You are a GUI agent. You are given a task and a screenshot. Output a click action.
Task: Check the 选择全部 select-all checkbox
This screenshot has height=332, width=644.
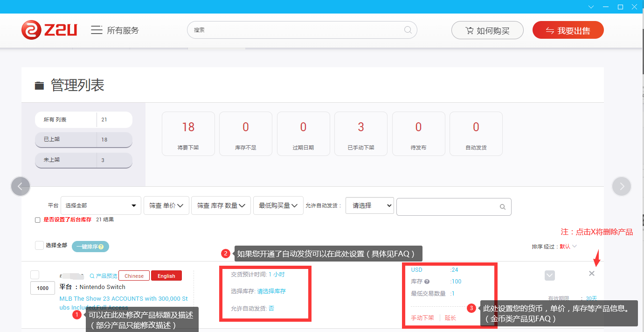(x=40, y=245)
